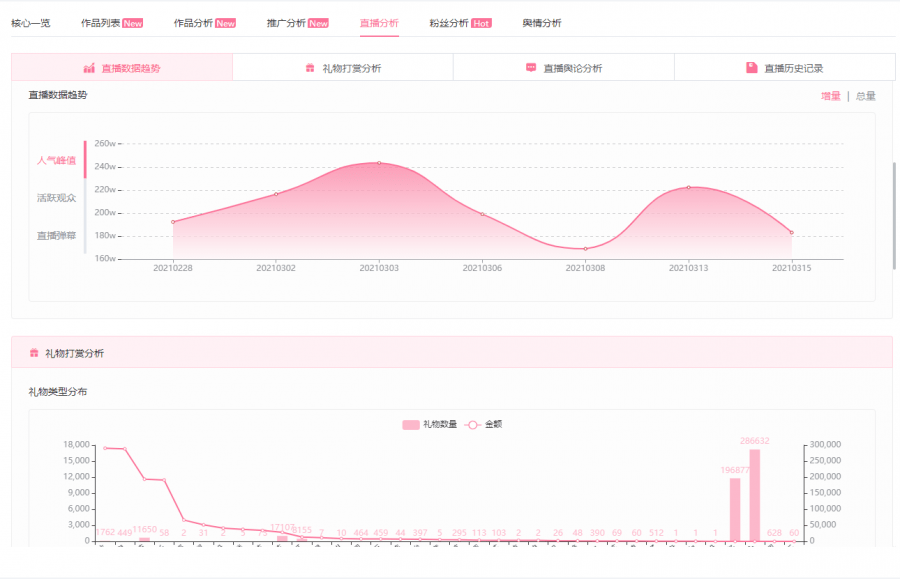The image size is (900, 579).
Task: Click the peak data point at 20210303
Action: pos(379,161)
